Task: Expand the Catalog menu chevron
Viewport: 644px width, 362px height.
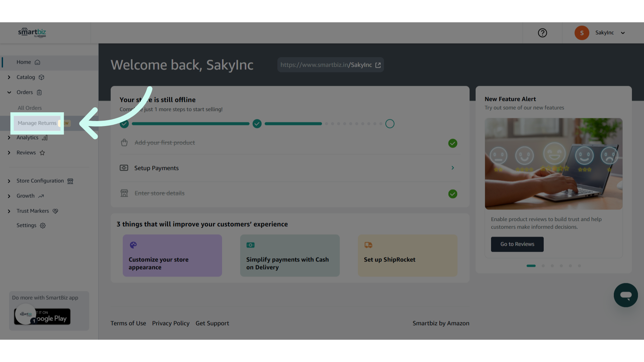Action: point(9,77)
